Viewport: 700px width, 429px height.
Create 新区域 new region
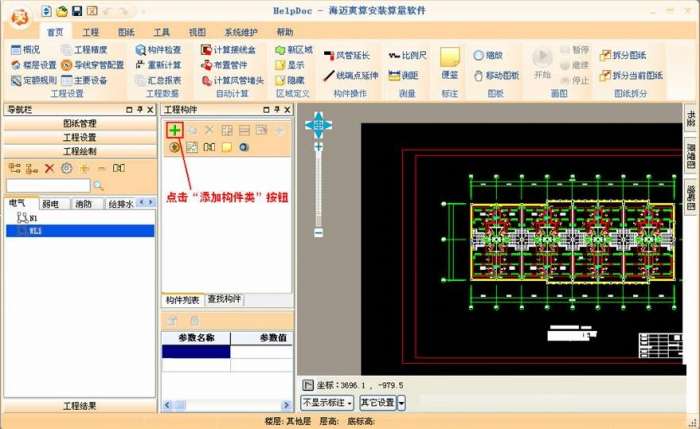[x=294, y=50]
